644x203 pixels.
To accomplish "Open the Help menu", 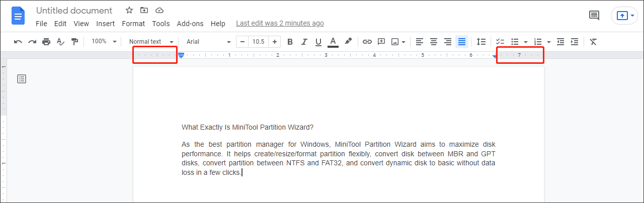I will 218,24.
